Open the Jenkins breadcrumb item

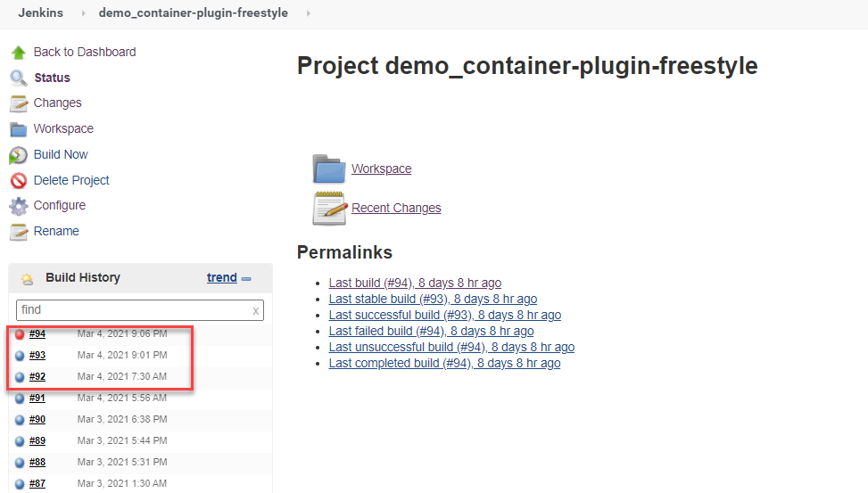tap(41, 13)
